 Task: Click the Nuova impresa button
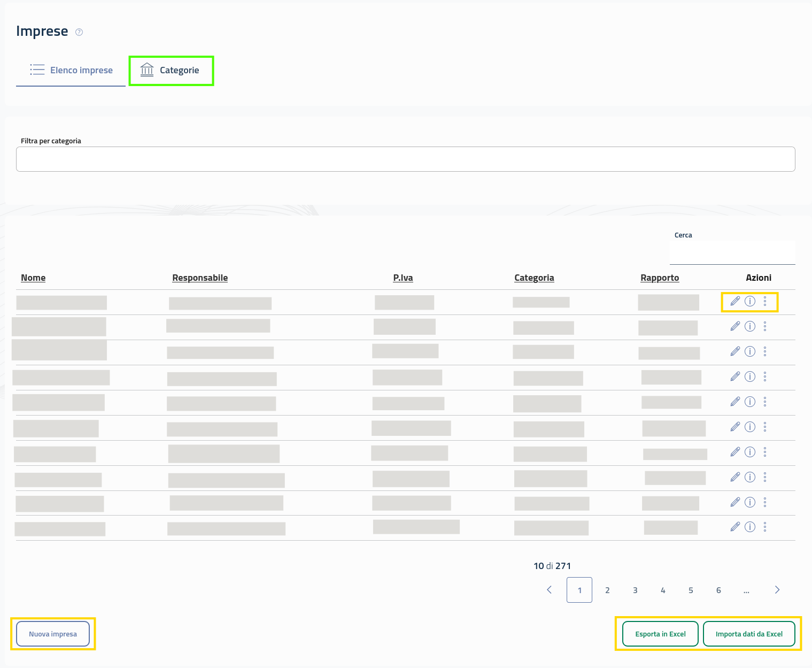pyautogui.click(x=53, y=634)
